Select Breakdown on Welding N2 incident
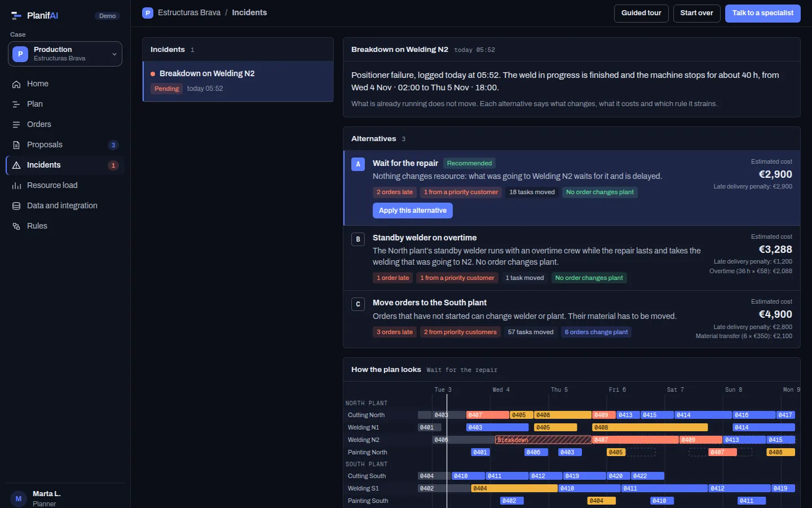812x508 pixels. (x=238, y=81)
